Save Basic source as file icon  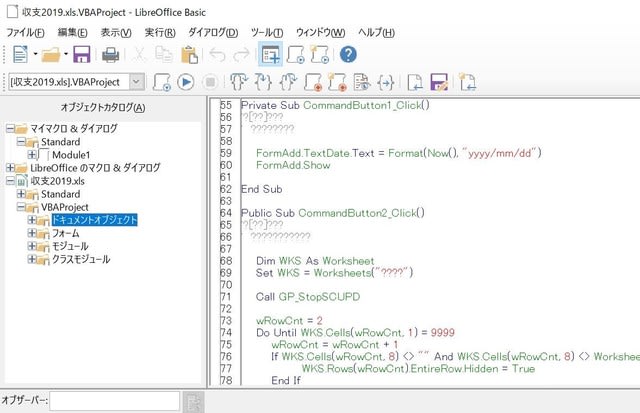[440, 82]
